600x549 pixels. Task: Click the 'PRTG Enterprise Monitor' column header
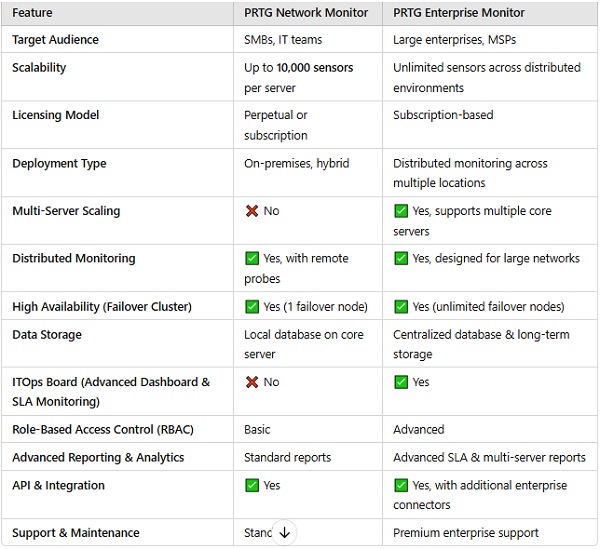click(458, 13)
